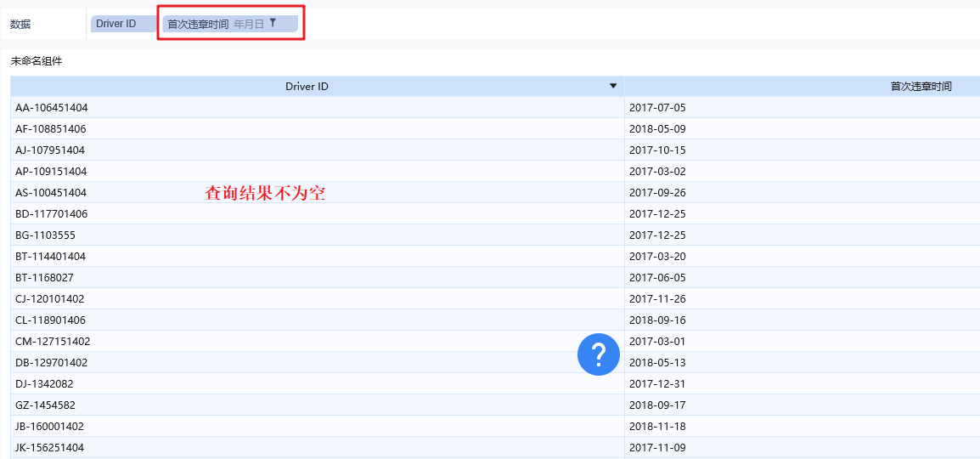Click date 2017-11-26
The height and width of the screenshot is (459, 980).
tap(657, 299)
